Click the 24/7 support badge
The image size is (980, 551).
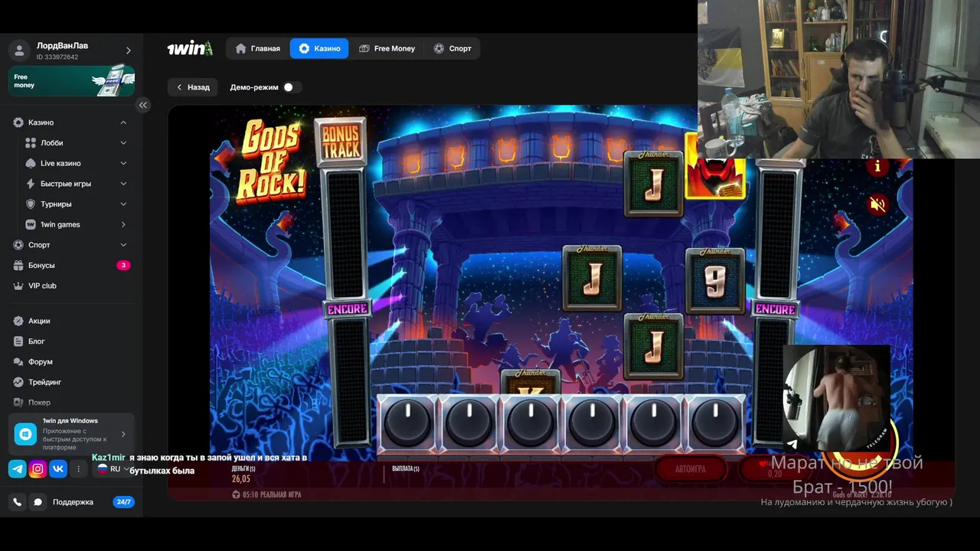(123, 502)
